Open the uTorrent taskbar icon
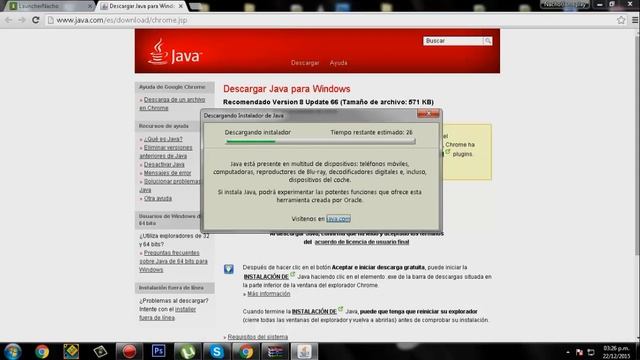 click(x=187, y=351)
